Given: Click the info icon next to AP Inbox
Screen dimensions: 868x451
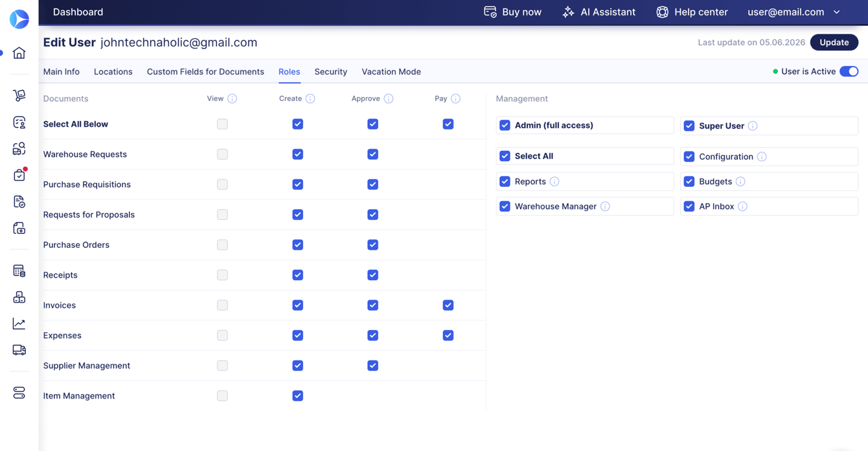Looking at the screenshot, I should (742, 206).
